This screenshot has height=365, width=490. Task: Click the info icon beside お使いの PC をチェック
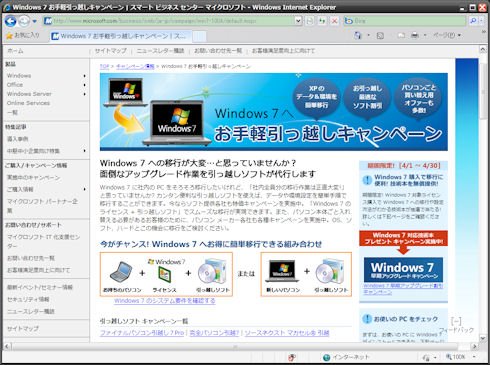tap(367, 319)
